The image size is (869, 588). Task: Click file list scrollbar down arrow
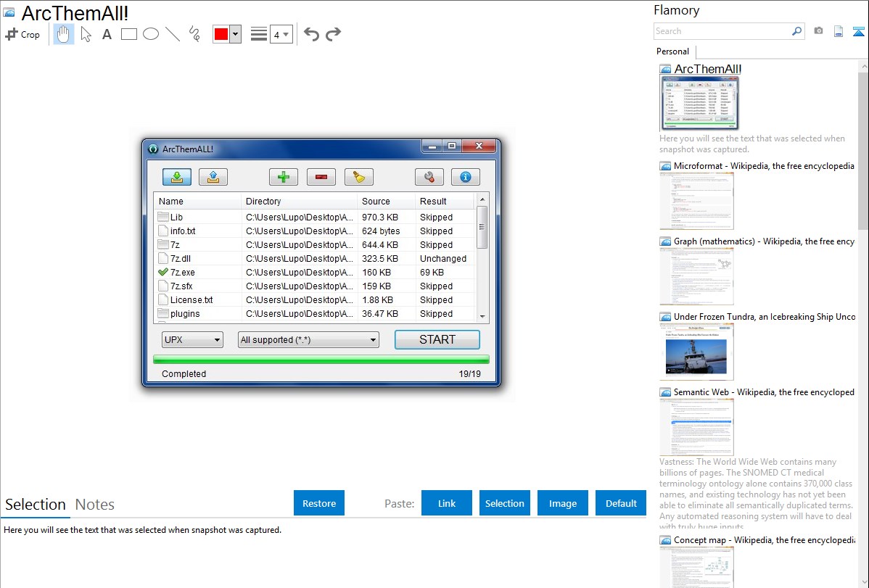482,316
